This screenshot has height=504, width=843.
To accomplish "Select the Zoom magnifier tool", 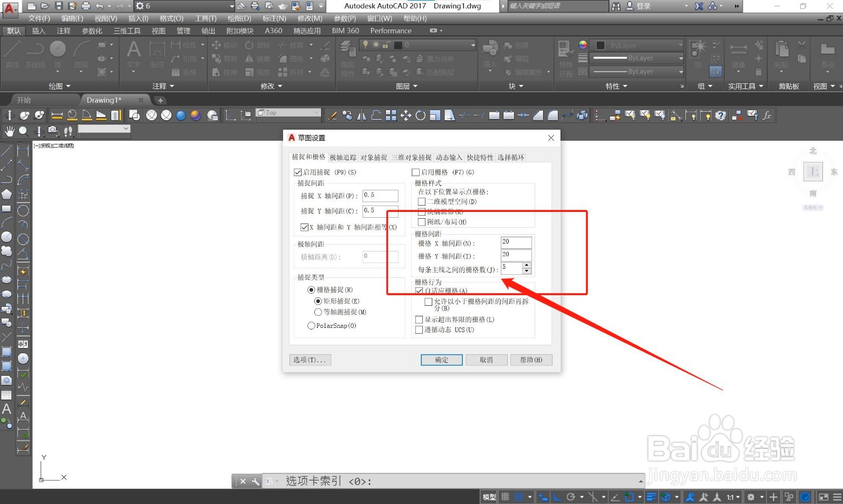I will click(x=24, y=131).
